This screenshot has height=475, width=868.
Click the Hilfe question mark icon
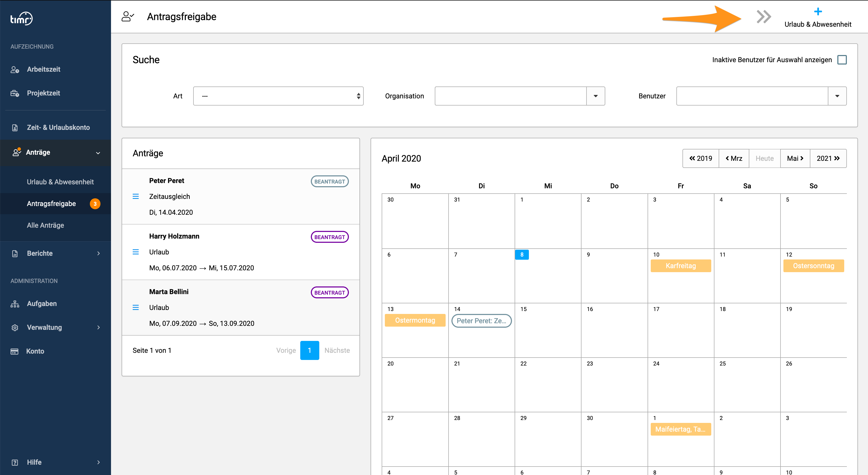[15, 462]
